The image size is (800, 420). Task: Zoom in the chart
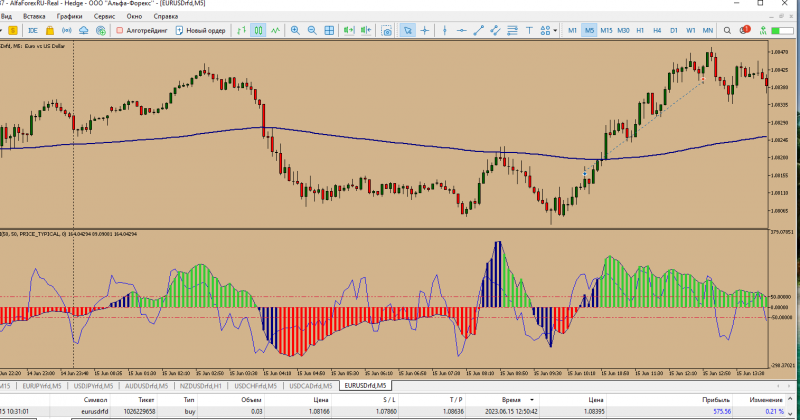(295, 31)
